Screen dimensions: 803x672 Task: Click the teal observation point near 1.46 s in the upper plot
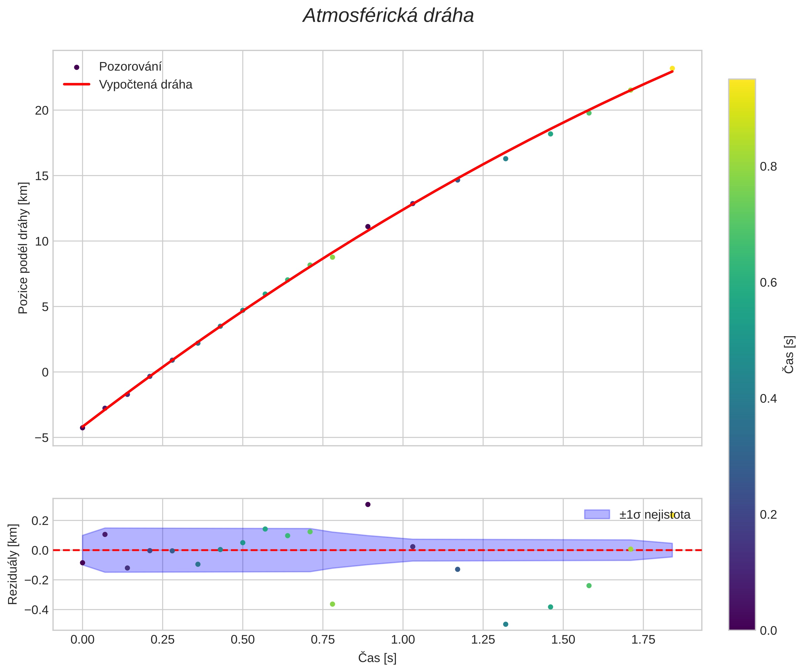(x=550, y=134)
